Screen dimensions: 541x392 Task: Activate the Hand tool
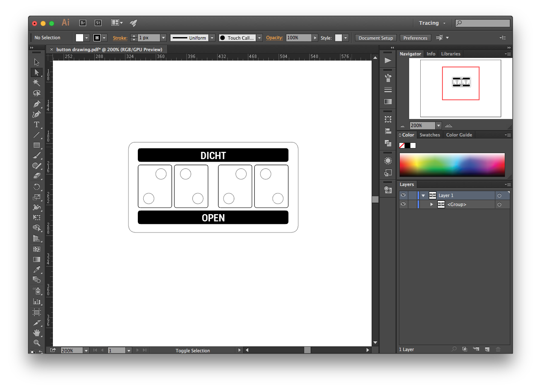(37, 332)
